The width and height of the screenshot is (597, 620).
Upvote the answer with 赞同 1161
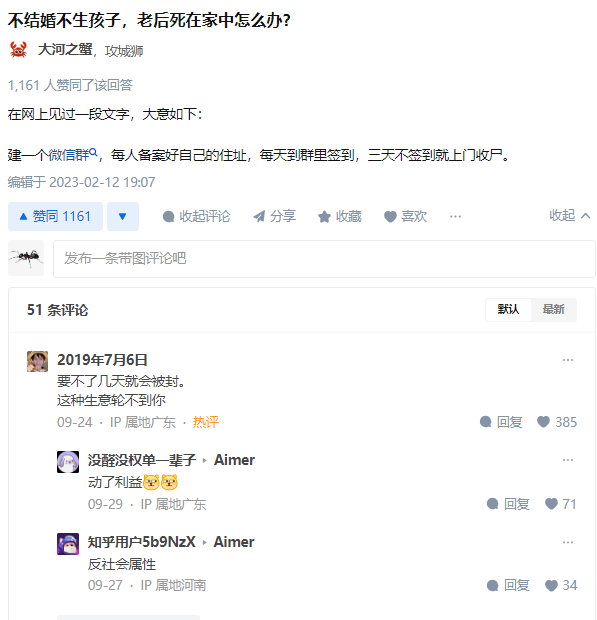(55, 216)
